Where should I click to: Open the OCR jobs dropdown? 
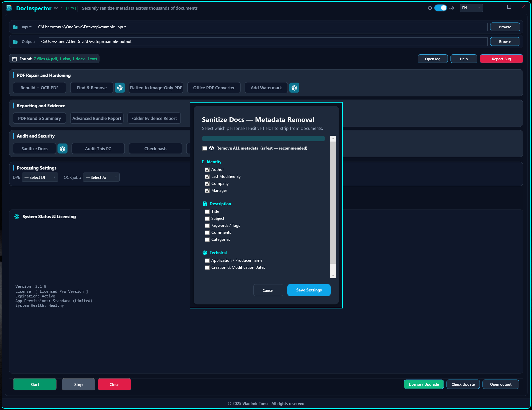(x=101, y=178)
